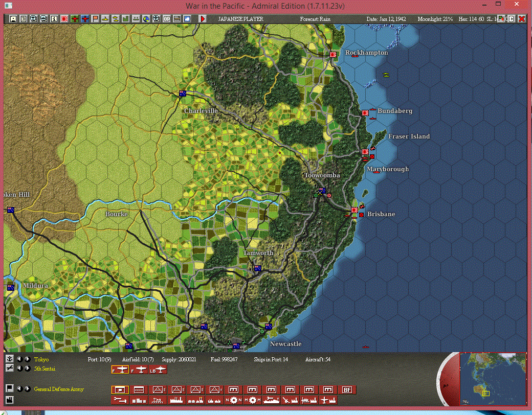Click the first toolbar icon with black square
This screenshot has height=415, width=532.
13,19
